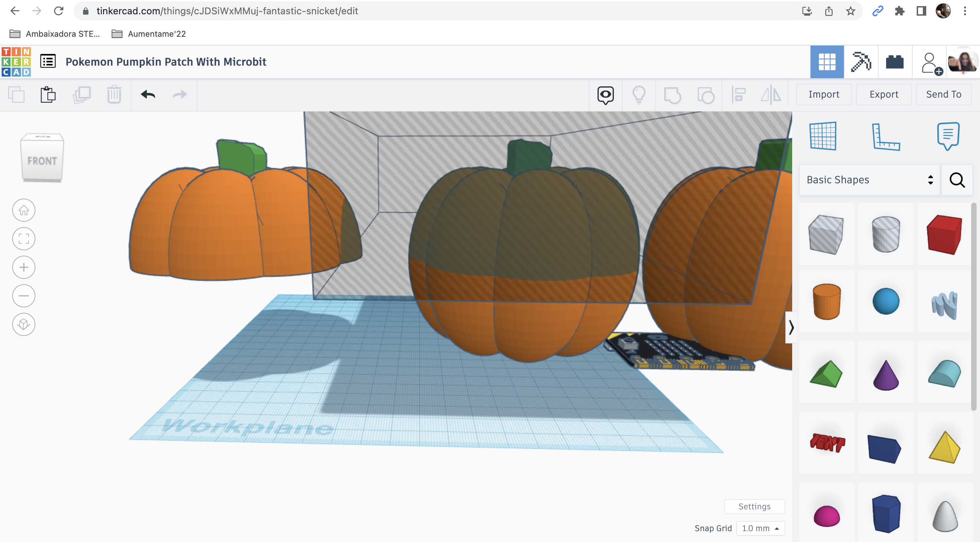Screen dimensions: 980x542
Task: Select the light bulb toggle icon
Action: click(639, 95)
